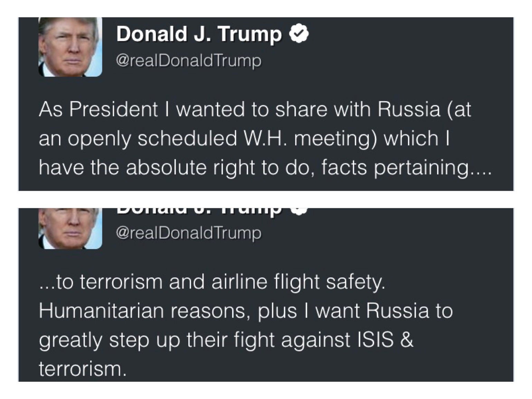The width and height of the screenshot is (532, 399).
Task: Click the word 'Russia' in the first tweet
Action: pos(409,110)
